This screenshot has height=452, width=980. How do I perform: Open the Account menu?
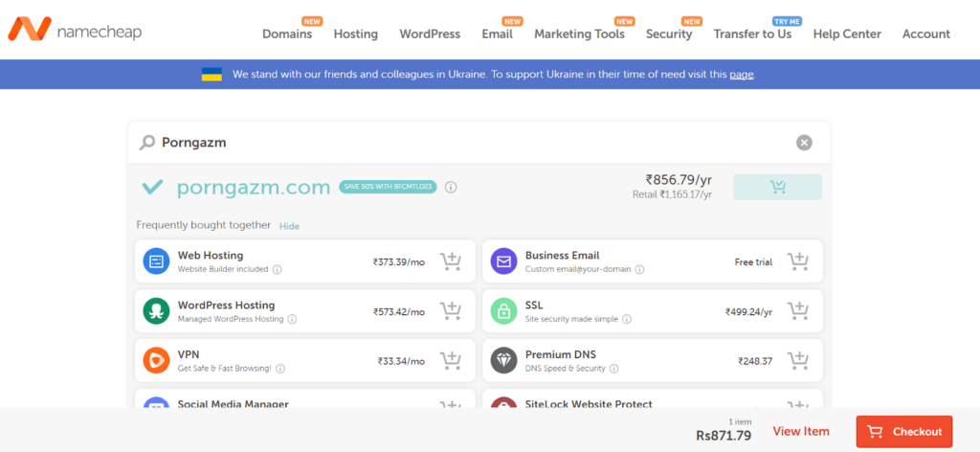[x=926, y=34]
